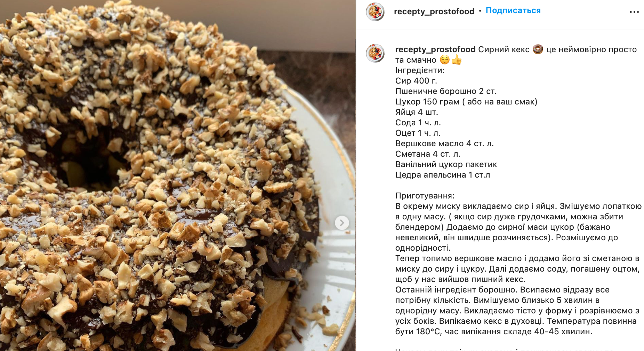Click the 'Сир 400 г.' ingredient line

pos(416,81)
